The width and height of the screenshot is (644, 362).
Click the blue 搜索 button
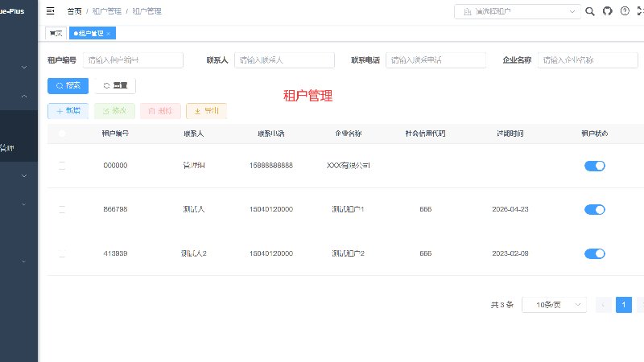68,86
